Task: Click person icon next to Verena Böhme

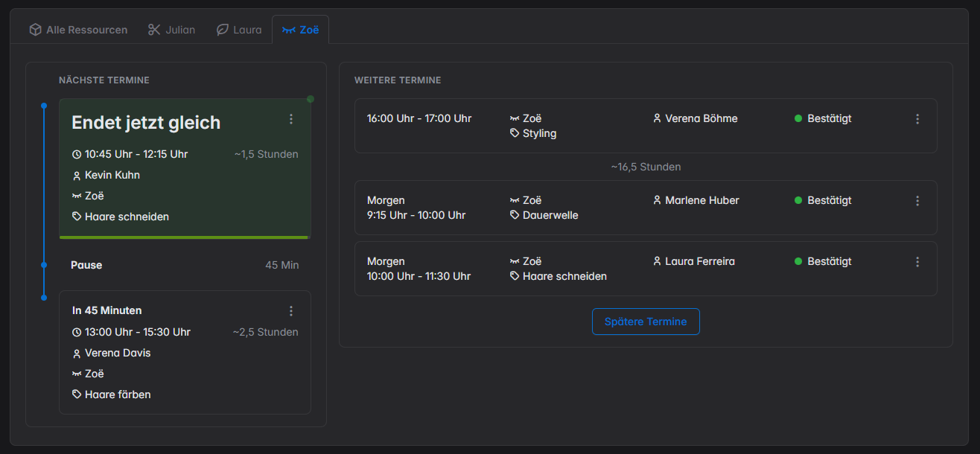Action: pyautogui.click(x=657, y=118)
